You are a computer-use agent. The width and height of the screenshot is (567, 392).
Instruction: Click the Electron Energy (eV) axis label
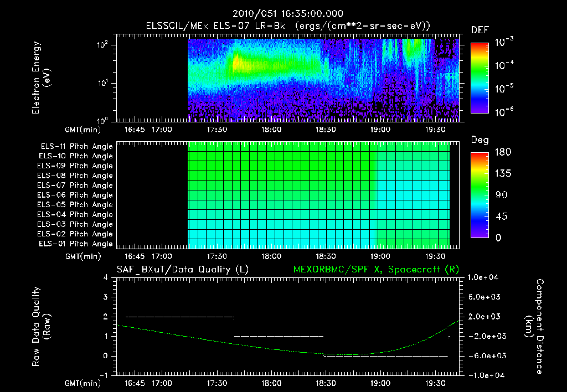[41, 78]
